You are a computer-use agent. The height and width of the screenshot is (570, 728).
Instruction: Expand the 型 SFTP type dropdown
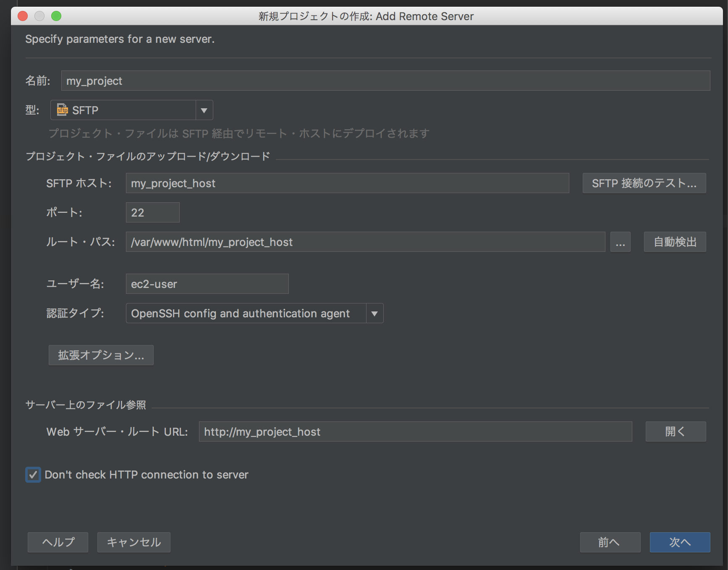pos(204,110)
